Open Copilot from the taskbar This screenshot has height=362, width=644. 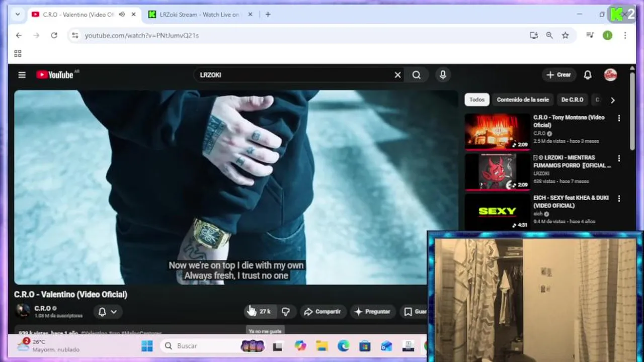click(300, 346)
